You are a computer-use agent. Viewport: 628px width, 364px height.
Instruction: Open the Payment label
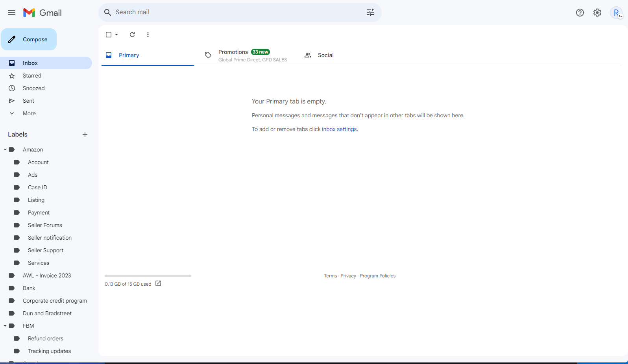tap(39, 212)
